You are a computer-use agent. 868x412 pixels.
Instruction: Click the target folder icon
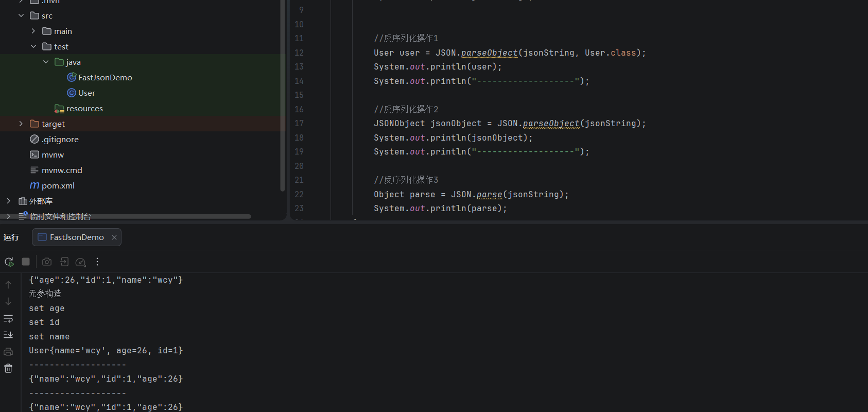[34, 124]
